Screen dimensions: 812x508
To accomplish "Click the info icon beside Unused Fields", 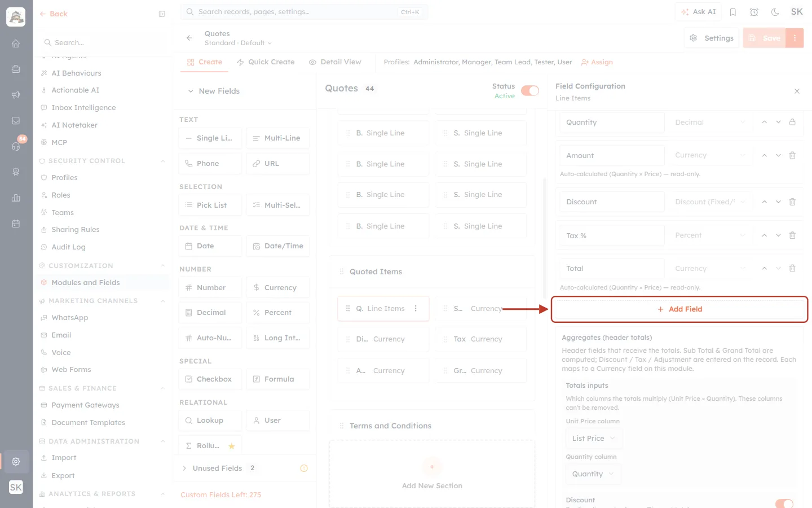I will (304, 468).
